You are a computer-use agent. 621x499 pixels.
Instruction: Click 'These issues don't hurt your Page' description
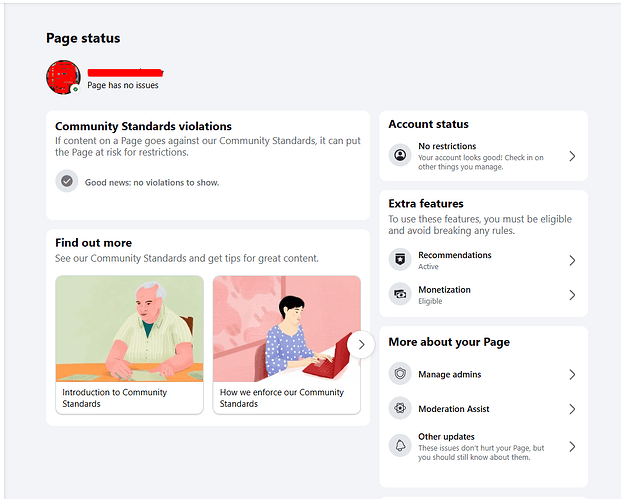click(481, 453)
